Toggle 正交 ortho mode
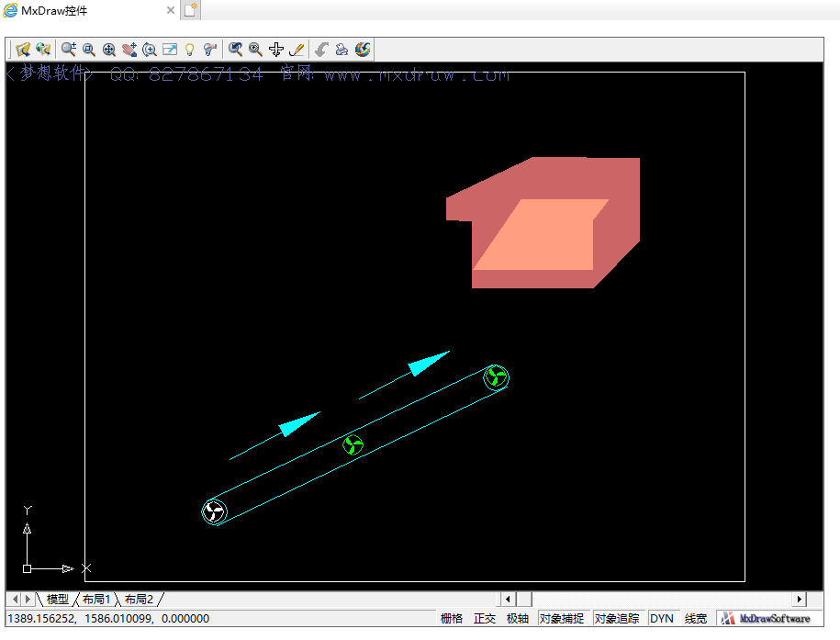Screen dimensions: 840x640 [x=485, y=619]
